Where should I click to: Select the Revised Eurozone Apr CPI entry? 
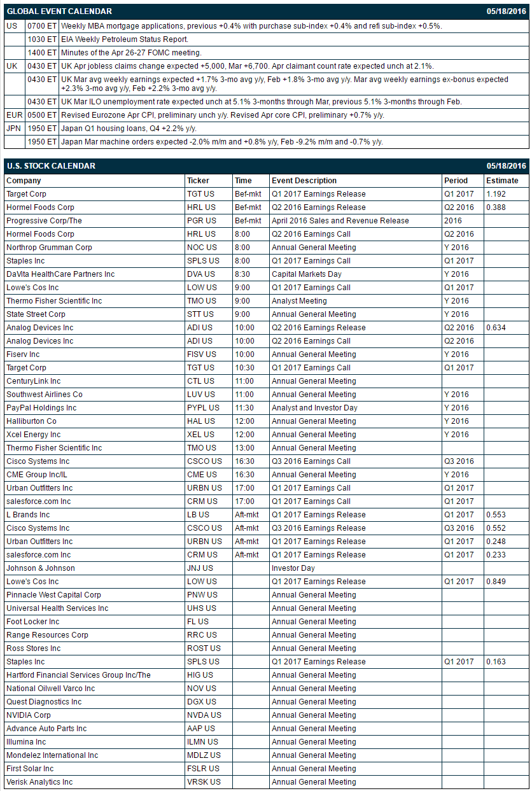point(222,115)
